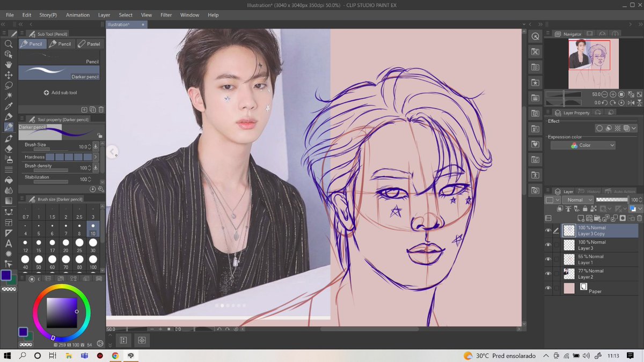Switch to the Pastel sub tool tab
The height and width of the screenshot is (362, 644).
click(89, 44)
